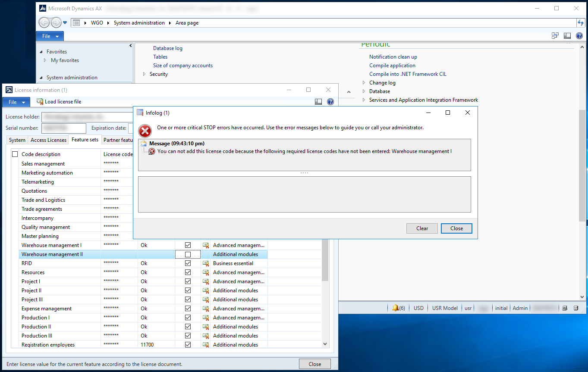Image resolution: width=588 pixels, height=372 pixels.
Task: Click the status icon in the Project I row
Action: coord(206,281)
